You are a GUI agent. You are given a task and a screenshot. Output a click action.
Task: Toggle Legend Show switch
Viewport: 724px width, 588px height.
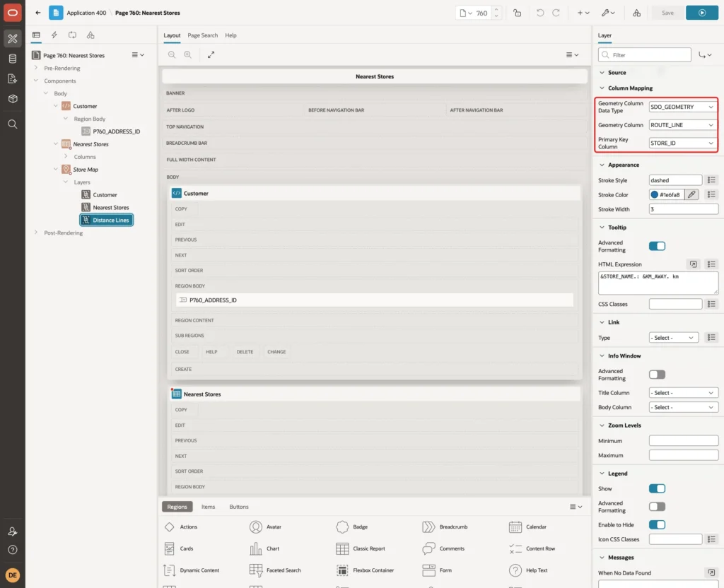click(657, 488)
